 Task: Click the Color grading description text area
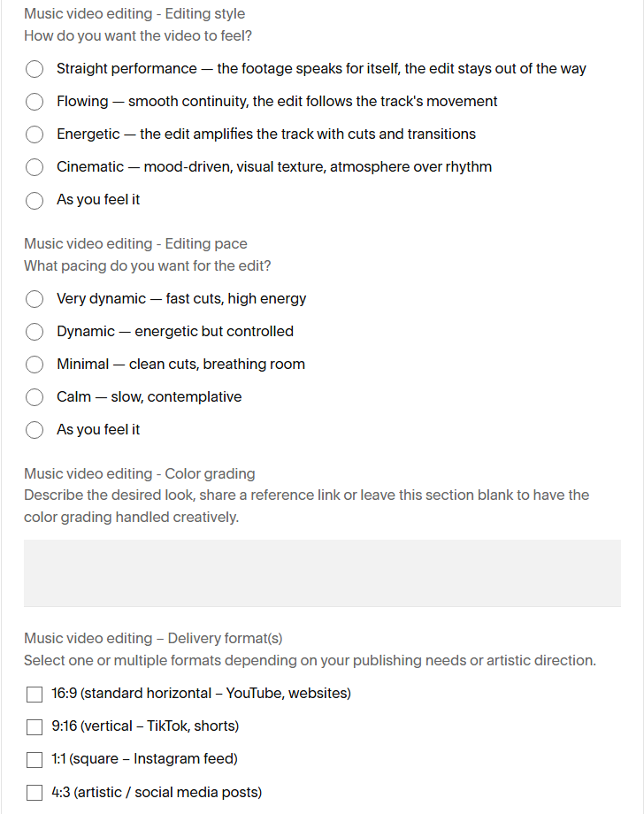pos(322,573)
